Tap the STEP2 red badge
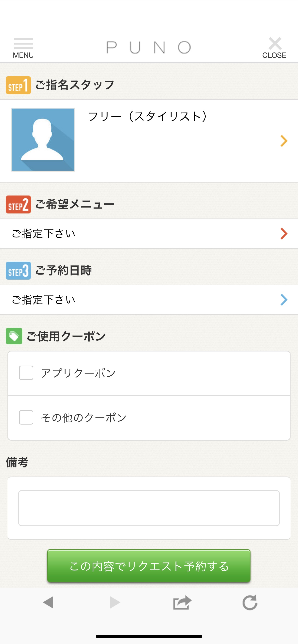Screen dimensions: 298x644 coord(18,205)
